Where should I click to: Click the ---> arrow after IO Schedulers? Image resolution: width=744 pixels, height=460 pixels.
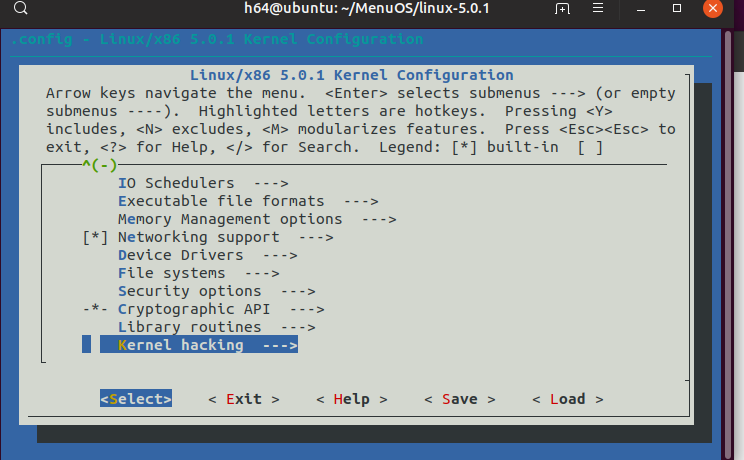click(x=271, y=184)
